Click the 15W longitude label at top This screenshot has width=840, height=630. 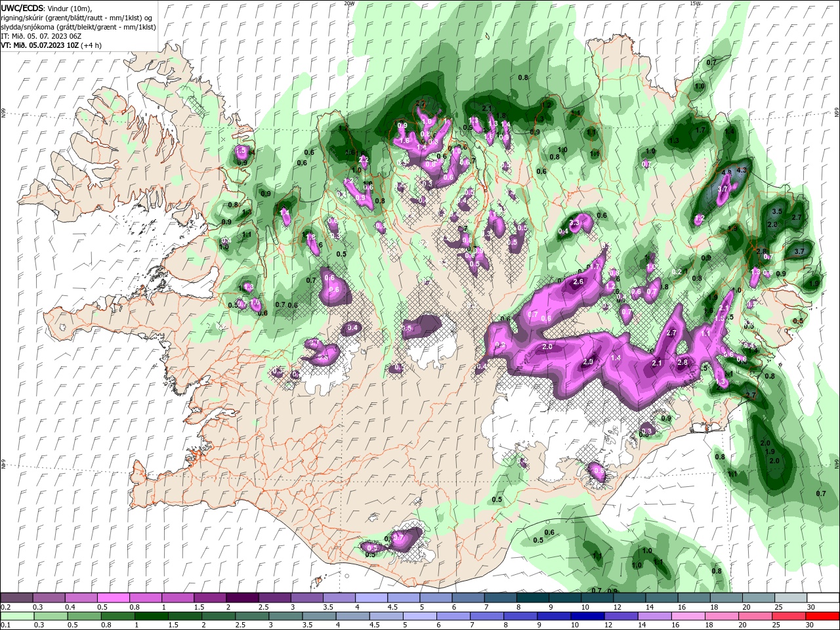click(x=694, y=3)
